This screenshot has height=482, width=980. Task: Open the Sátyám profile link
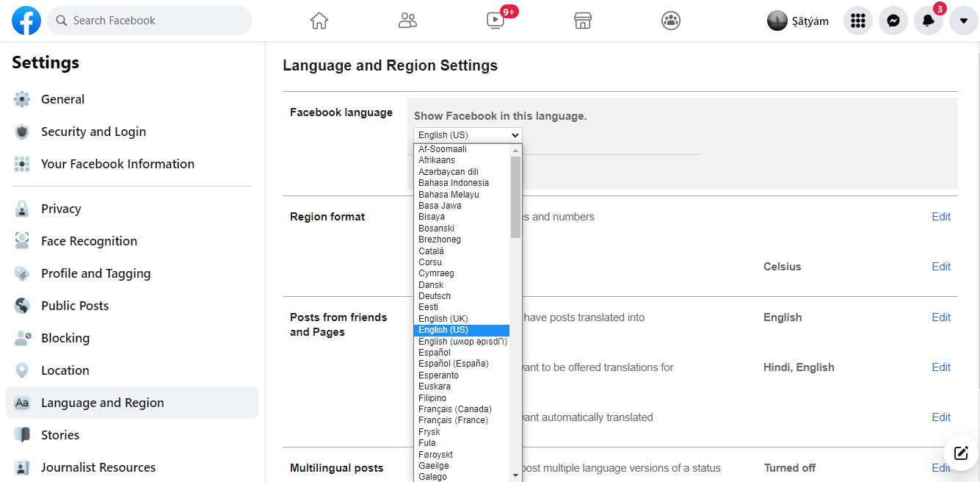click(x=799, y=21)
